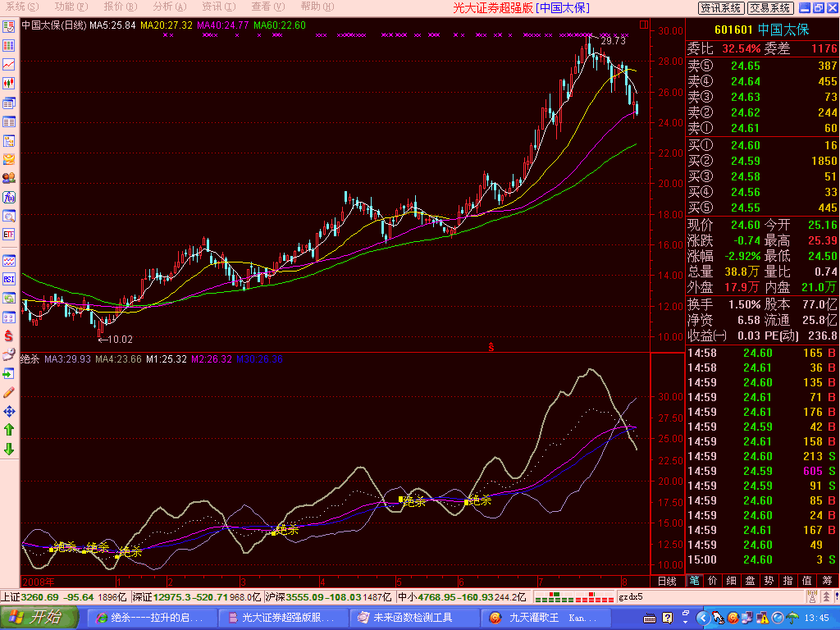The width and height of the screenshot is (840, 630).
Task: Open the 查看(V) menu
Action: [x=268, y=7]
